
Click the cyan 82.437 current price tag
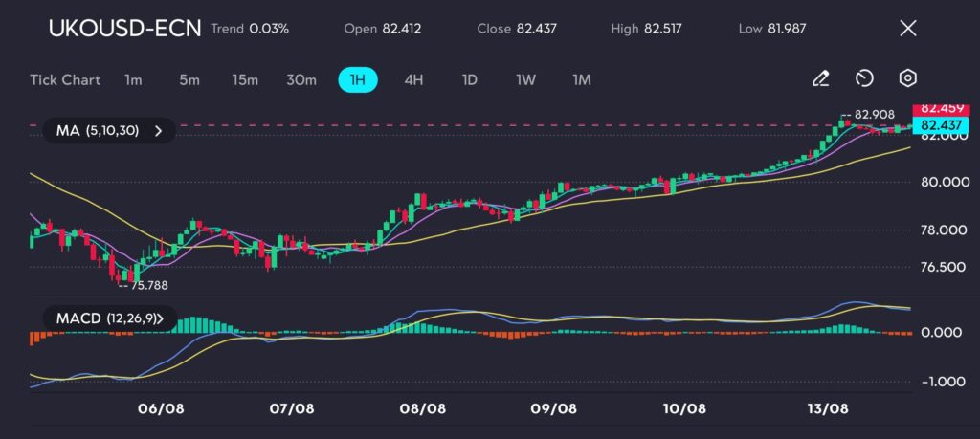937,125
